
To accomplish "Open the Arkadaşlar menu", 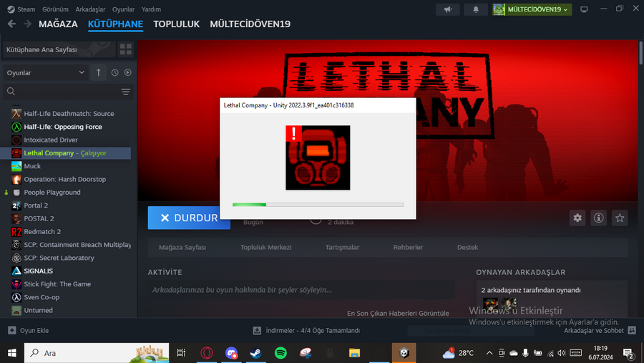I will 90,9.
